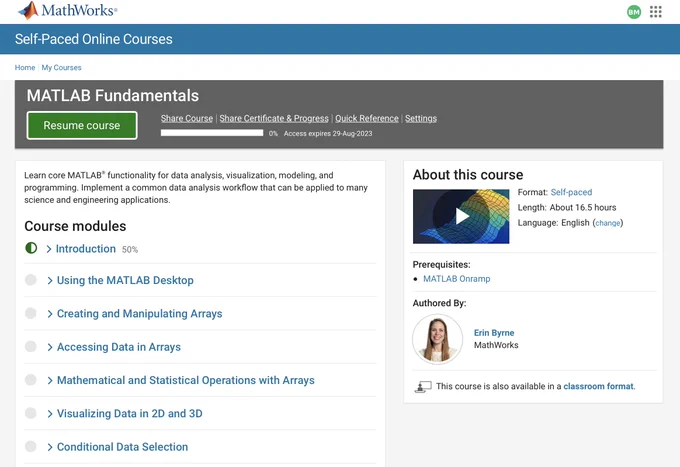Screen dimensions: 680x467
Task: Open Mathematical and Statistical Operations with Arrays
Action: click(186, 381)
